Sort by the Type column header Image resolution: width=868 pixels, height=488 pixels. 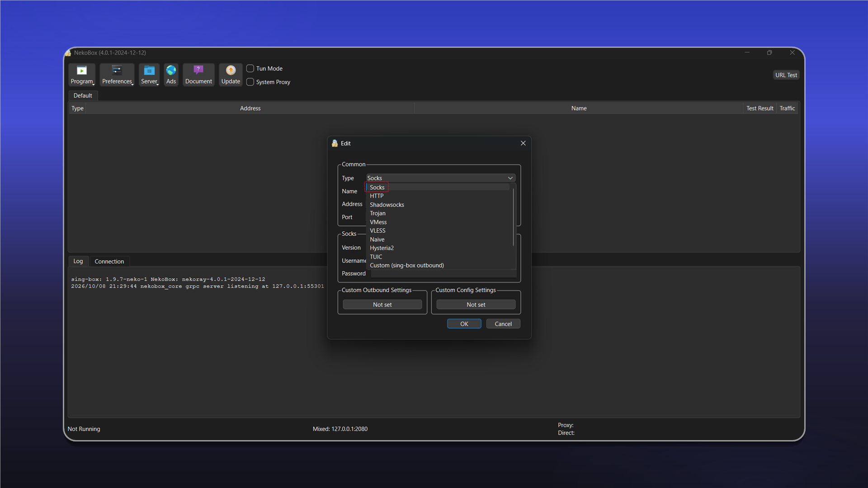point(77,108)
